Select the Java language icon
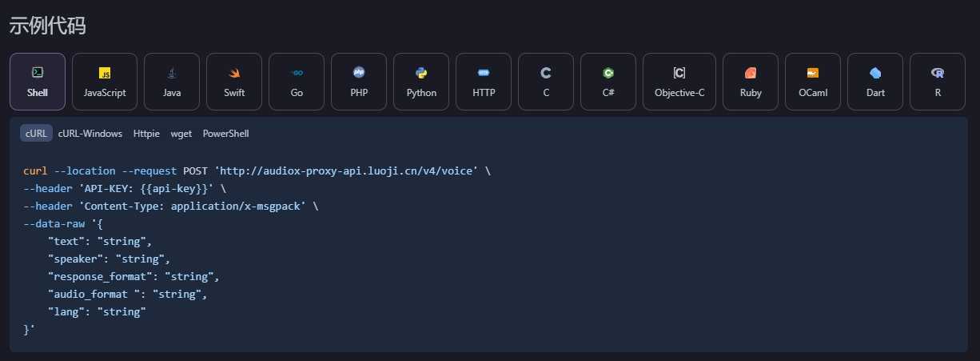Viewport: 980px width, 361px height. [x=172, y=73]
